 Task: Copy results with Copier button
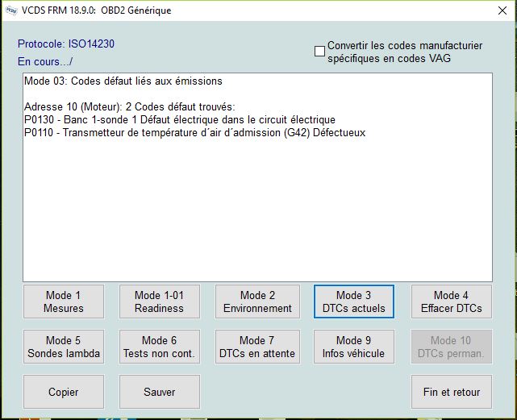63,392
